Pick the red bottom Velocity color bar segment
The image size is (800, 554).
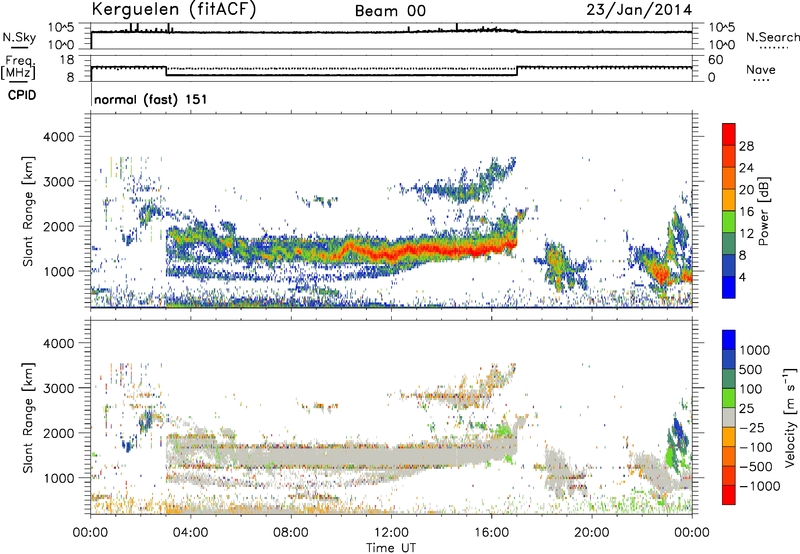[x=729, y=495]
